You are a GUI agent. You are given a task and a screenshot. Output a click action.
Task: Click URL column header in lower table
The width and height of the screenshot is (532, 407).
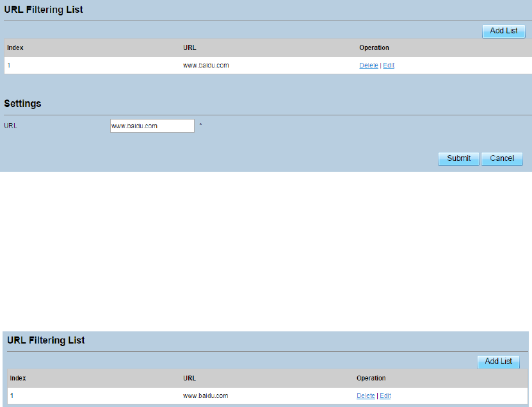(x=189, y=378)
